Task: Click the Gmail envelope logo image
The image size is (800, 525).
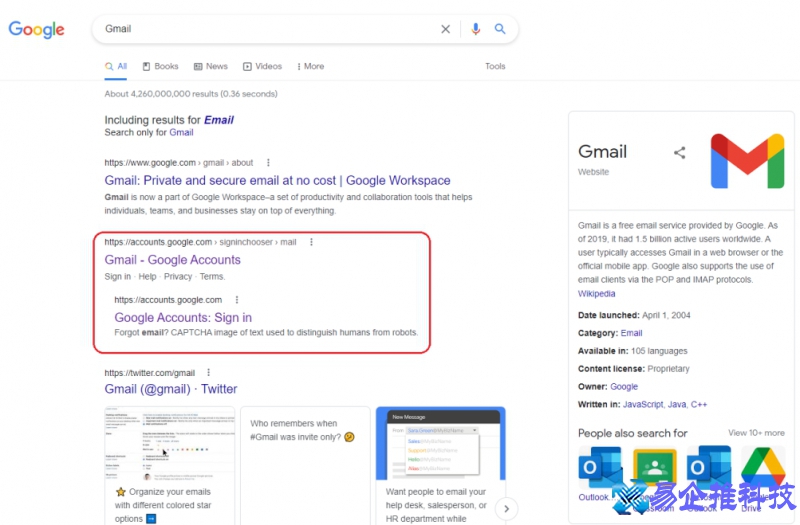Action: point(747,161)
